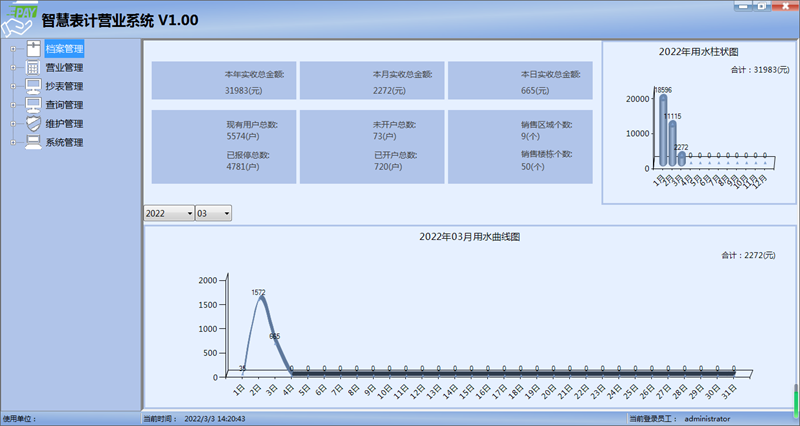Click the 维护管理 shield icon

34,123
